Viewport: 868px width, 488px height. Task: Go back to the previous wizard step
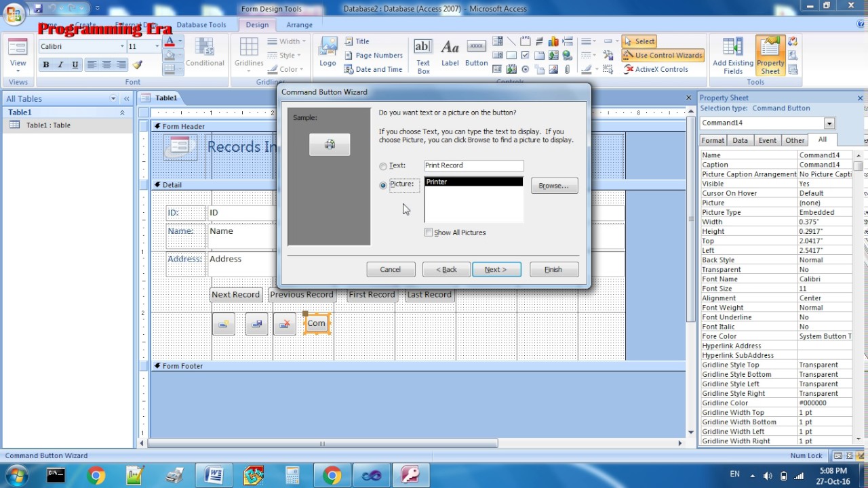446,270
